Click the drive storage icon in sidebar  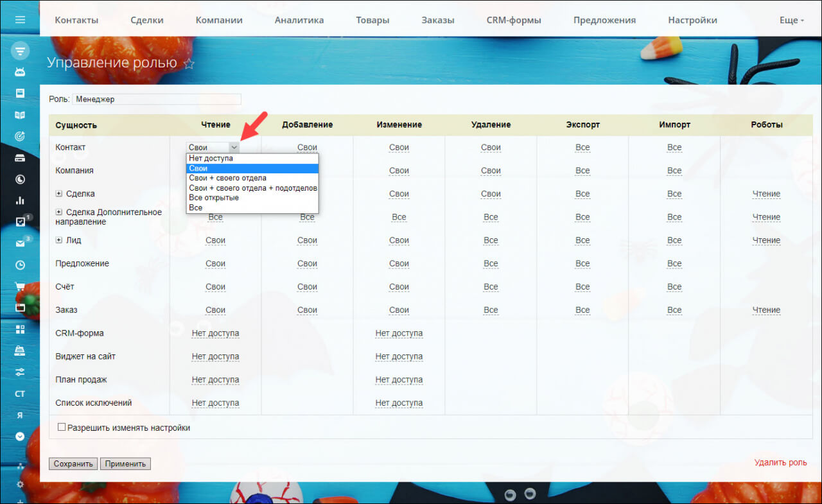20,158
